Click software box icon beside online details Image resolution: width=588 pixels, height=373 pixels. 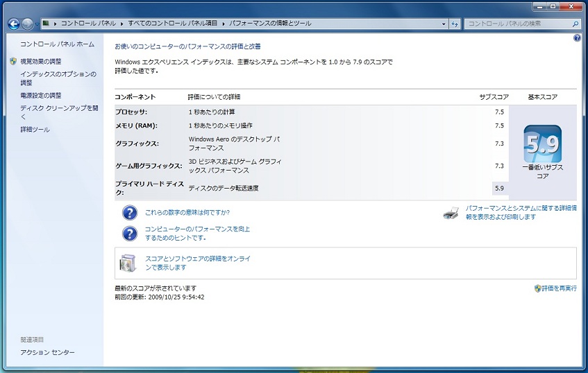coord(128,263)
